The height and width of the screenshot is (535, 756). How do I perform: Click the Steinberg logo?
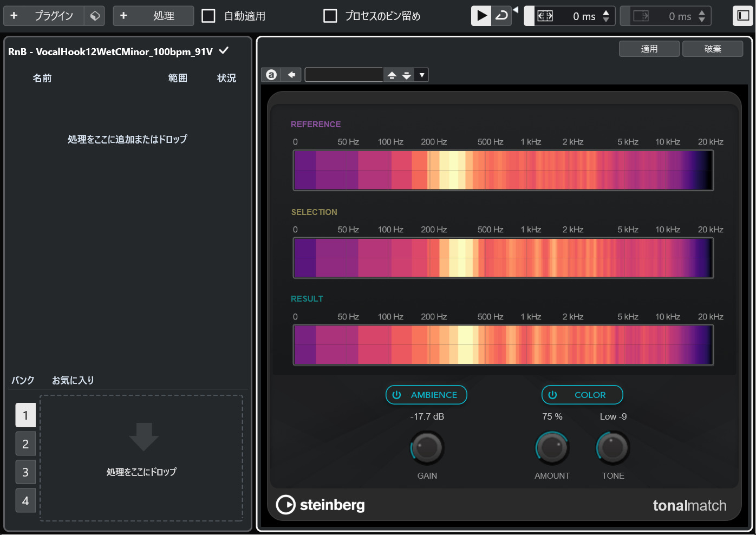(x=320, y=505)
